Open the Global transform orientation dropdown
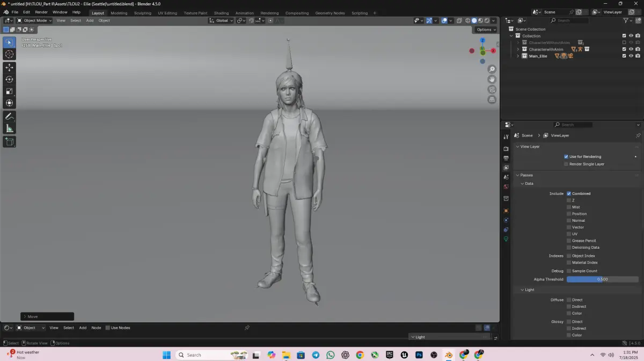This screenshot has width=644, height=361. pyautogui.click(x=222, y=20)
